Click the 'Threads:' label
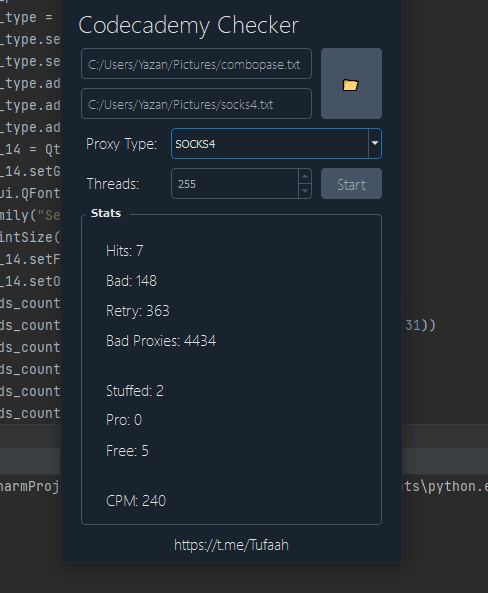 pos(113,184)
